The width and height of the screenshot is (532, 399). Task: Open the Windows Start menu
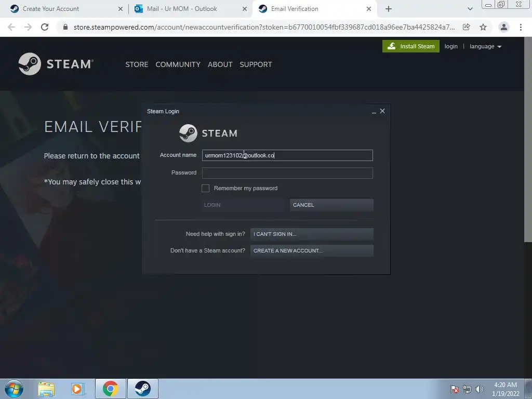[x=14, y=389]
